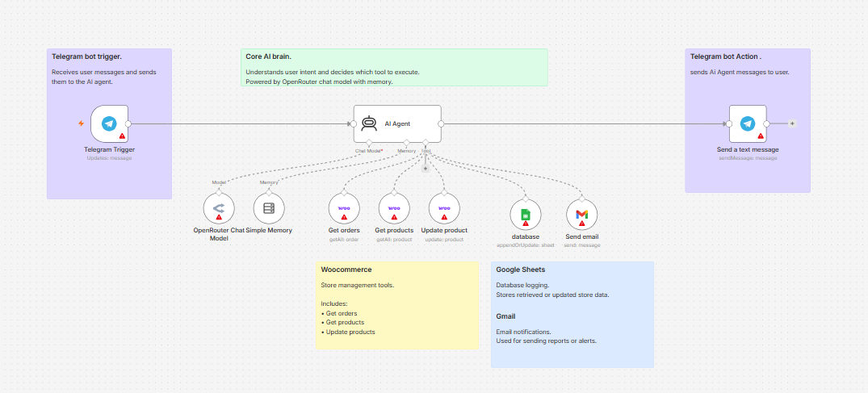Click warning triangle on database node

[526, 224]
